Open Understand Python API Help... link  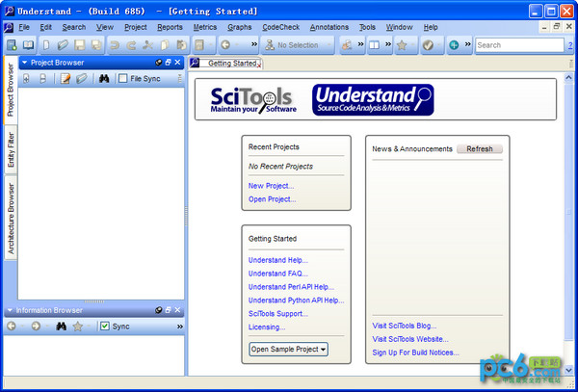[296, 301]
